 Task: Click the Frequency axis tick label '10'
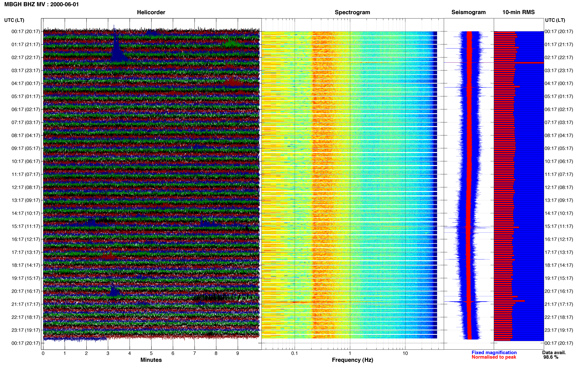click(x=405, y=353)
